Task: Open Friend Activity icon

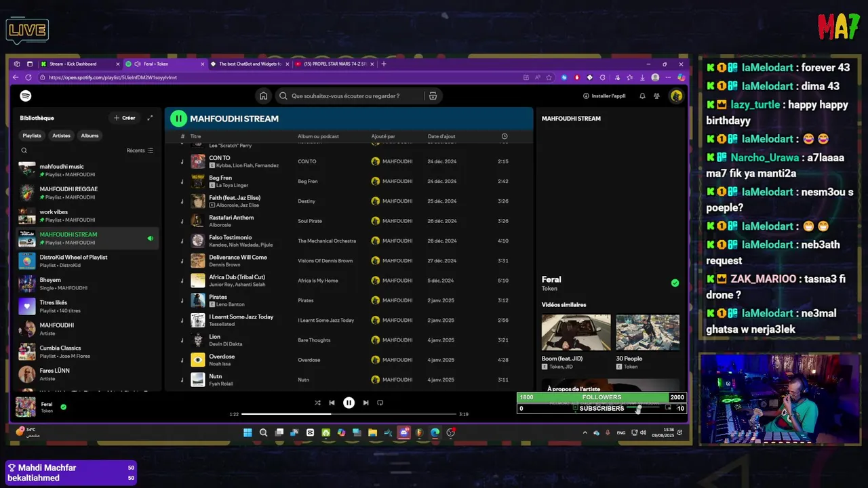Action: coord(656,96)
